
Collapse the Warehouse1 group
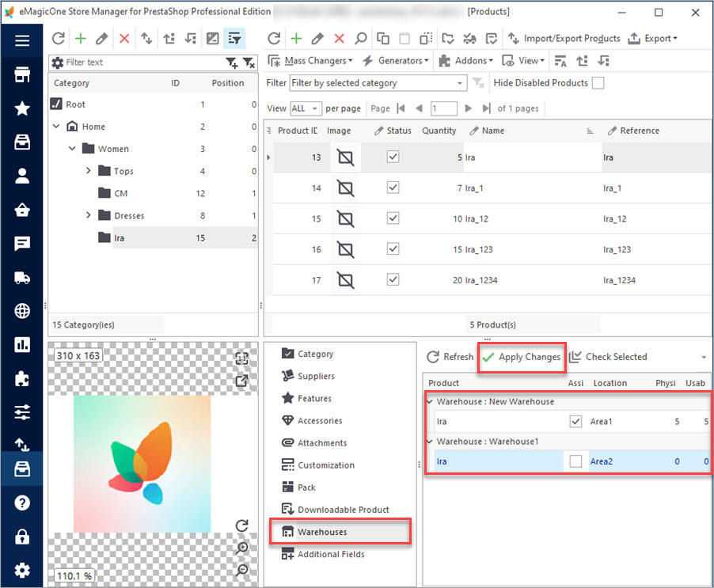click(x=429, y=441)
